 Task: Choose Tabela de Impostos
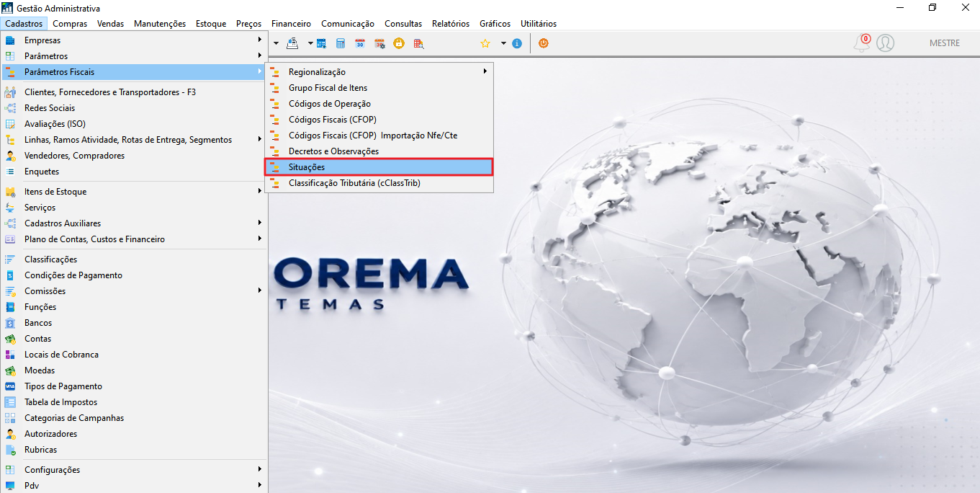click(134, 402)
